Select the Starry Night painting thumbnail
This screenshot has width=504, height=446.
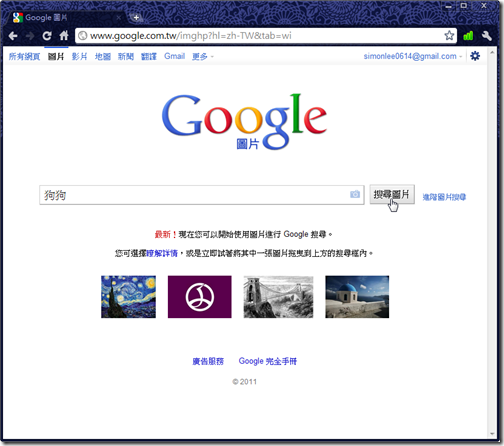128,297
